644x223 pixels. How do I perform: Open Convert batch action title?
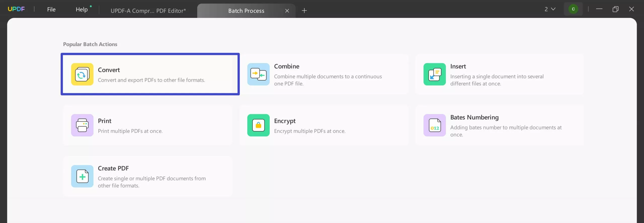109,70
